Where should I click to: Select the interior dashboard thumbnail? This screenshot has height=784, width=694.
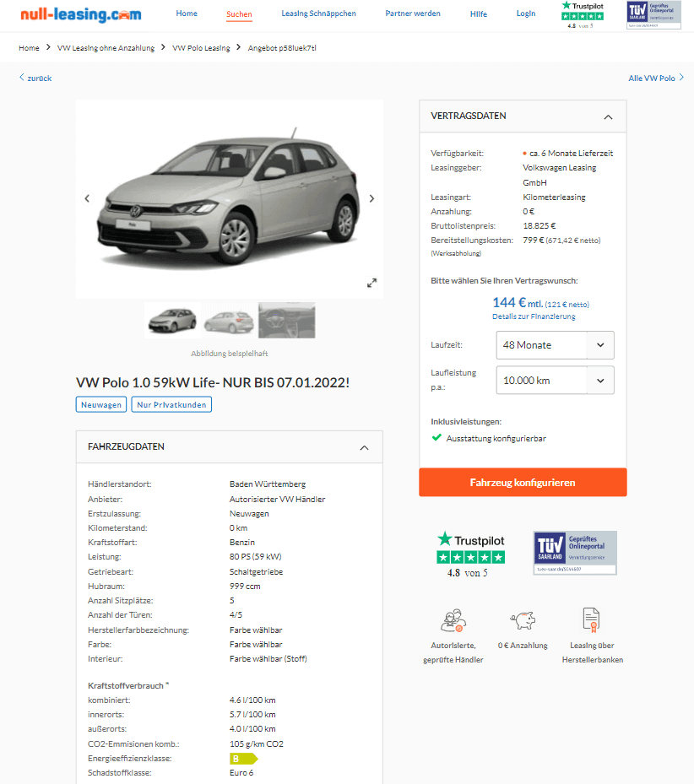[x=287, y=321]
